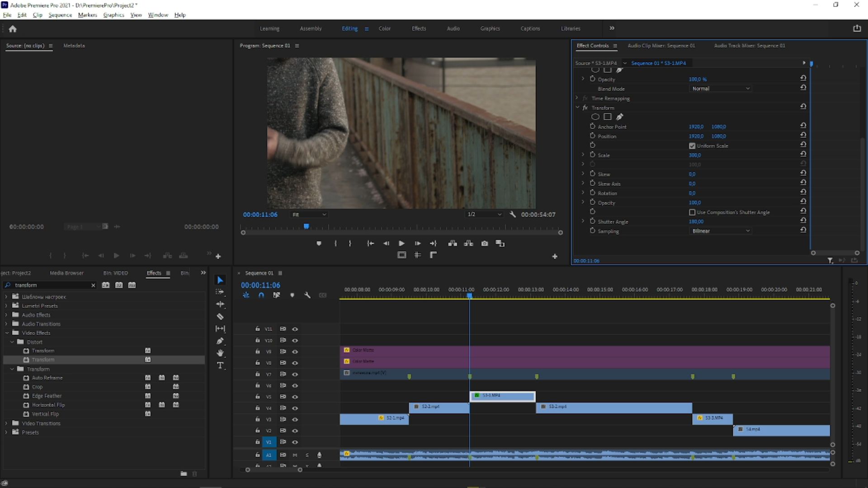The image size is (868, 488).
Task: Open playback resolution 1/2 dropdown
Action: (x=484, y=215)
